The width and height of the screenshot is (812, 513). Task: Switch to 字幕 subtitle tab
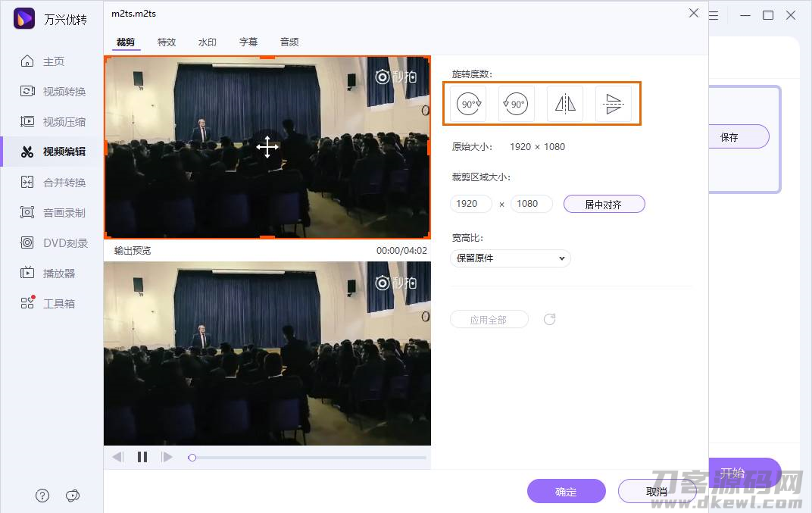pos(248,42)
